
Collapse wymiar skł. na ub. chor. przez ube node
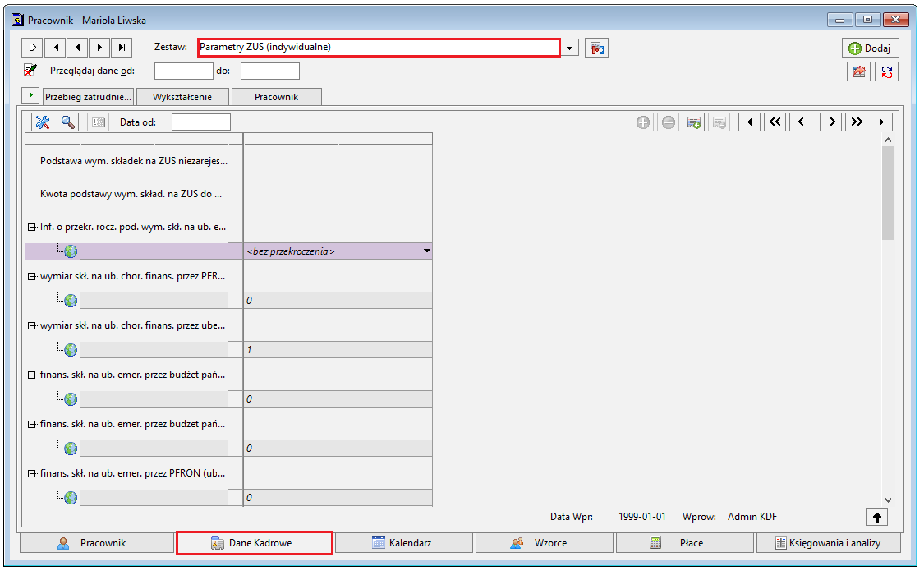(32, 326)
